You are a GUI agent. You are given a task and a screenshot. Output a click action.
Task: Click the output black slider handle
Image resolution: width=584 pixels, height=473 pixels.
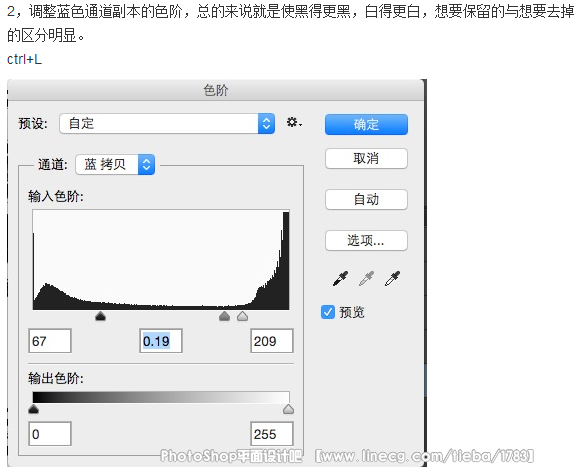(x=34, y=409)
